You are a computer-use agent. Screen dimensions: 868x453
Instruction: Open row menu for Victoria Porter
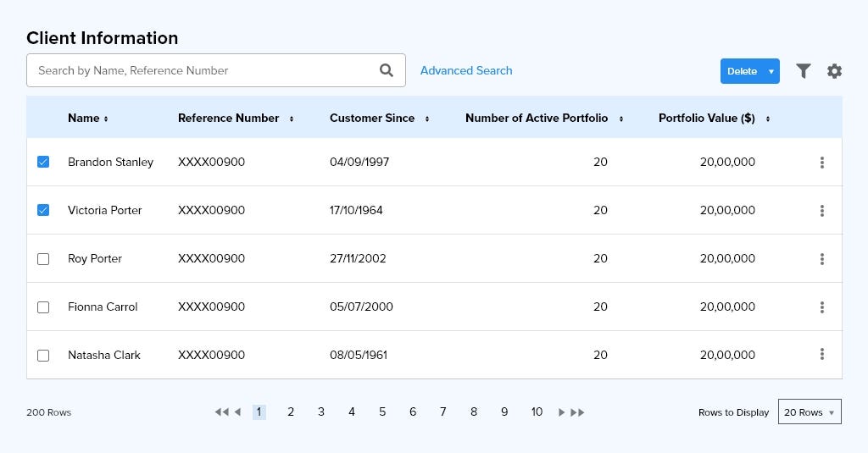(822, 210)
